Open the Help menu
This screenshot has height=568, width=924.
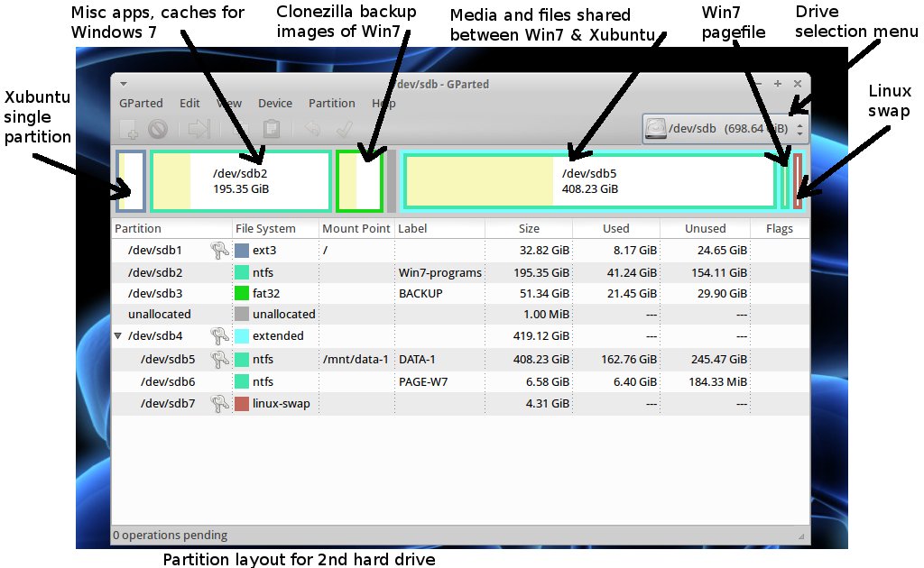(383, 103)
